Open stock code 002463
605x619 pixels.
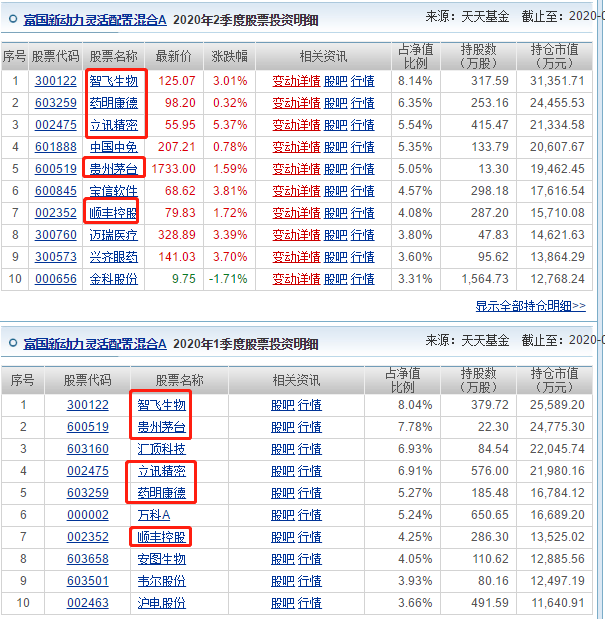pos(88,603)
